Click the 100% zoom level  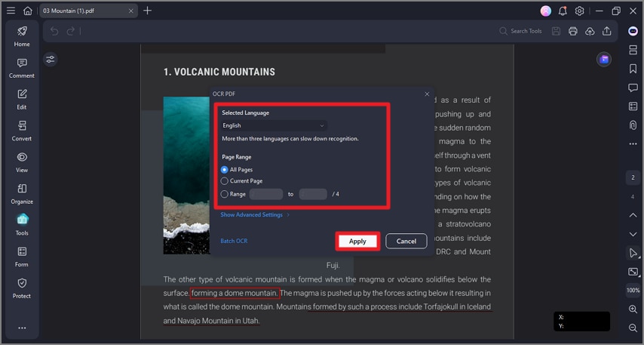pos(633,291)
